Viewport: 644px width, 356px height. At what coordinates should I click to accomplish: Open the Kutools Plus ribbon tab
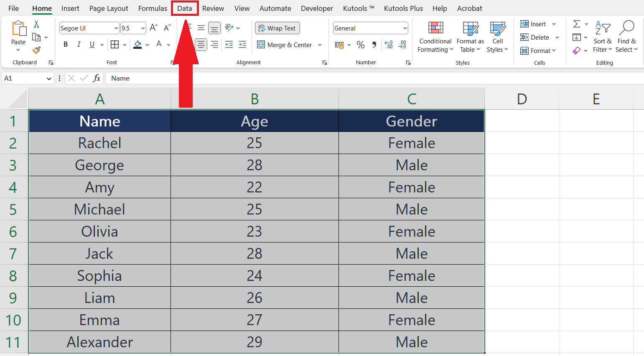tap(403, 8)
